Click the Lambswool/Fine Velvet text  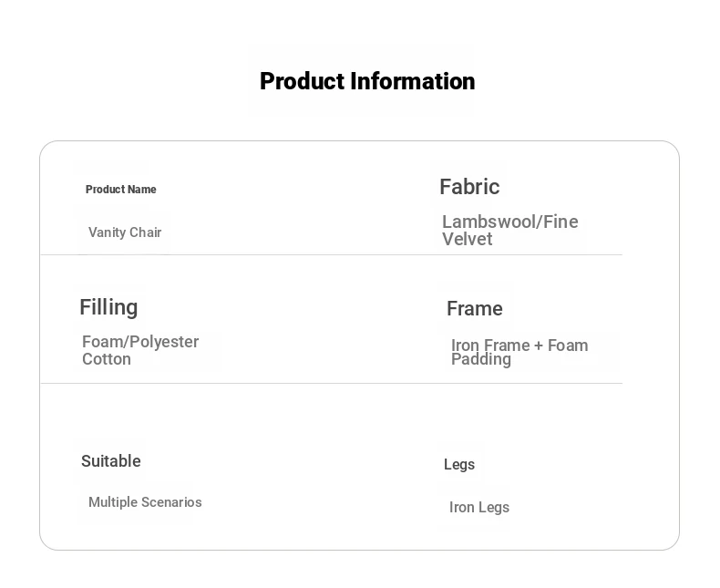coord(509,230)
